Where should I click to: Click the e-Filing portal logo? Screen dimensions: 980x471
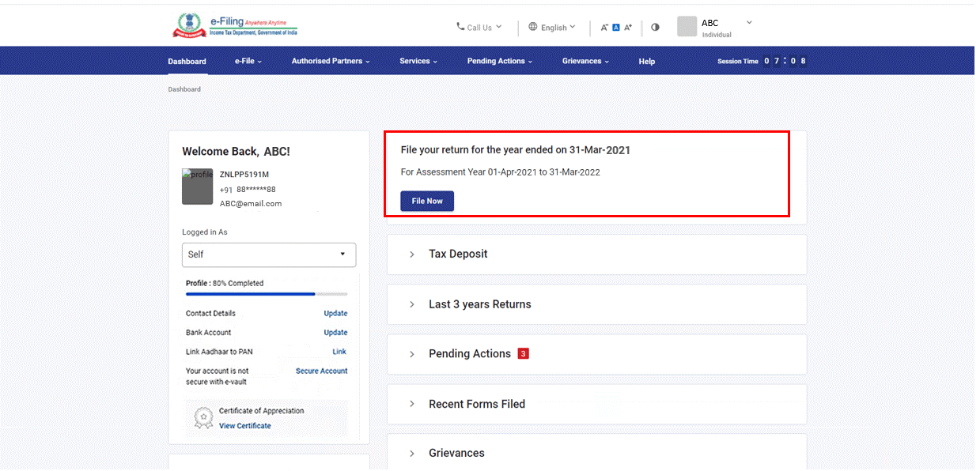coord(235,26)
